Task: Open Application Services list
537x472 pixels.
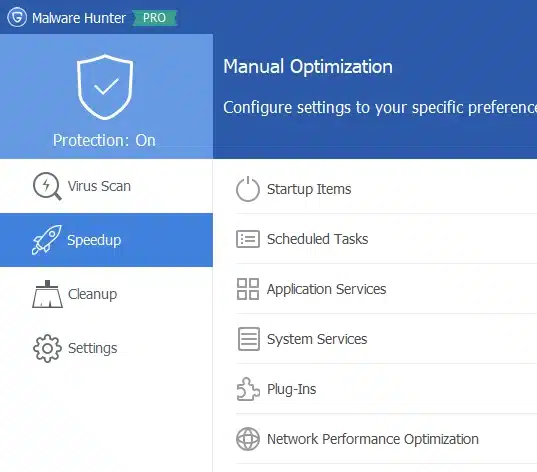Action: (386, 289)
